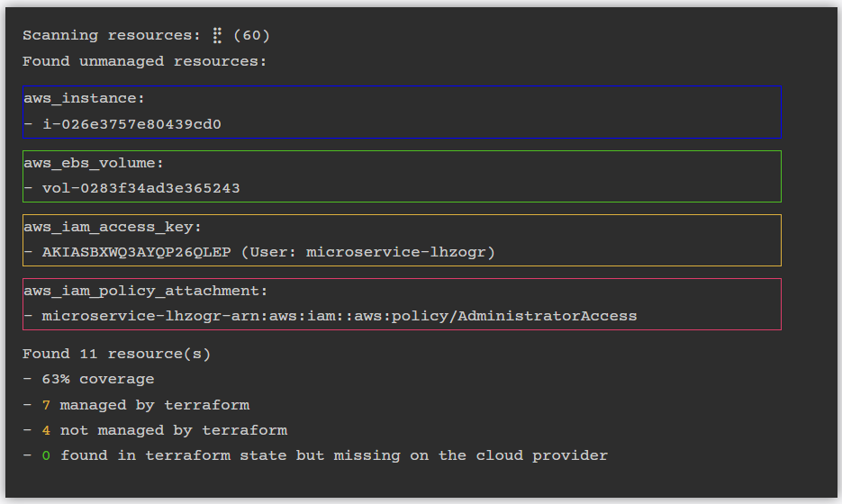Click the "Found 11 resource(s)" summary line
This screenshot has width=842, height=504.
click(116, 355)
